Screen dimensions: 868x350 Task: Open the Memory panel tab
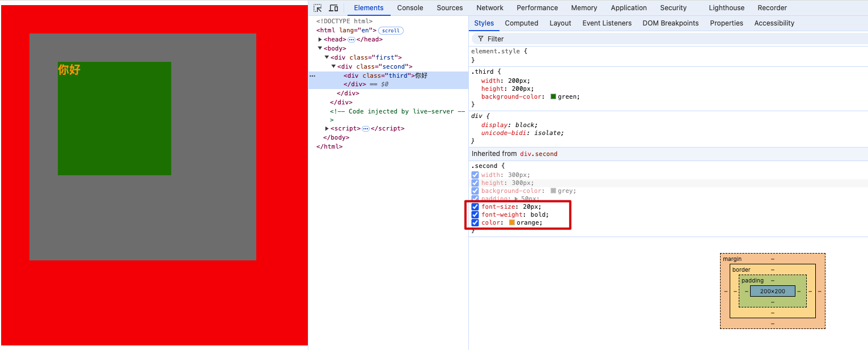[584, 8]
